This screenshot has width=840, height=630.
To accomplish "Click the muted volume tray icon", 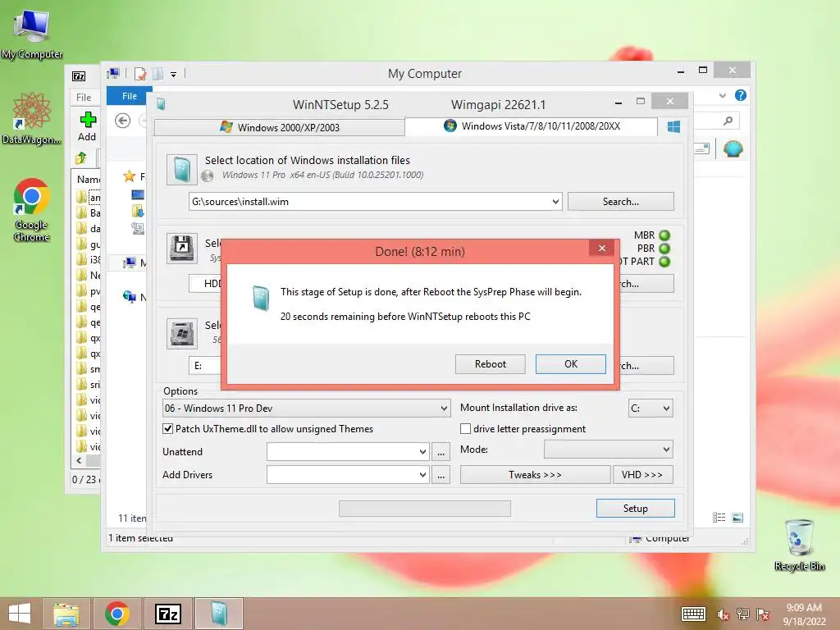I will point(724,614).
